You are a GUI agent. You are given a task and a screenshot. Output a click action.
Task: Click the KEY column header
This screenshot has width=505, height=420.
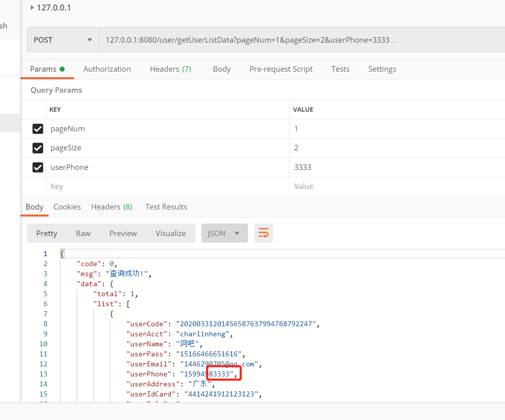(x=55, y=109)
